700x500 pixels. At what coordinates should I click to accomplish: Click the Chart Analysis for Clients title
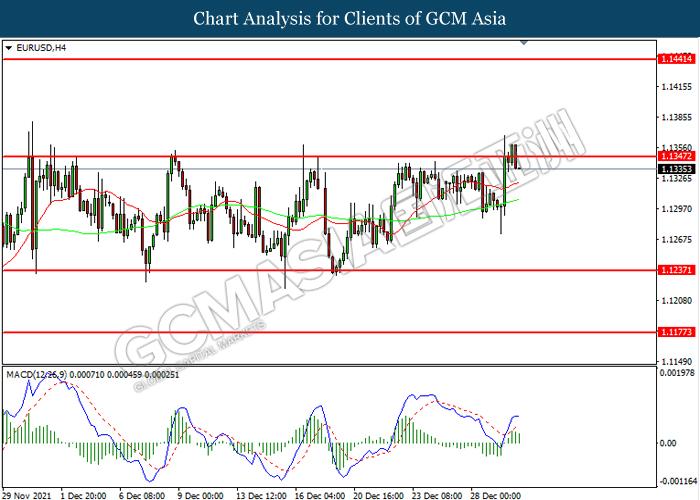point(350,18)
